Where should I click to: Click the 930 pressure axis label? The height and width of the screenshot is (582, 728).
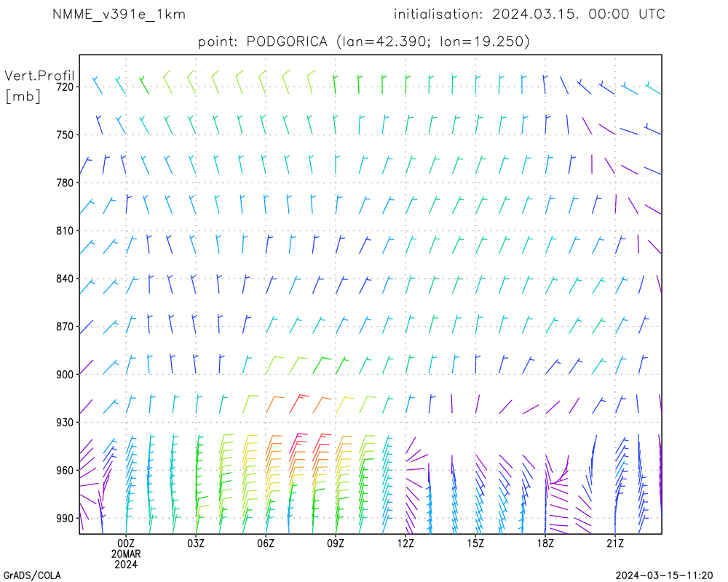[66, 423]
